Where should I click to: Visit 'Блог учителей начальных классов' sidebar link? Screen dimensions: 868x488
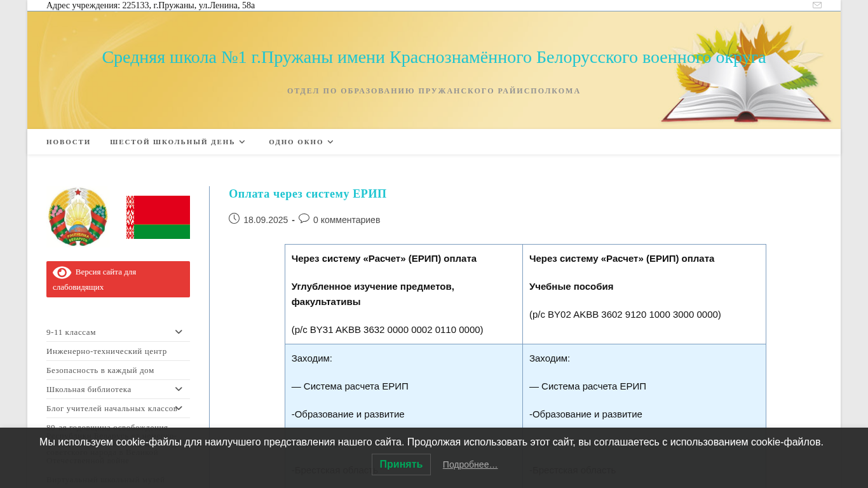(112, 409)
